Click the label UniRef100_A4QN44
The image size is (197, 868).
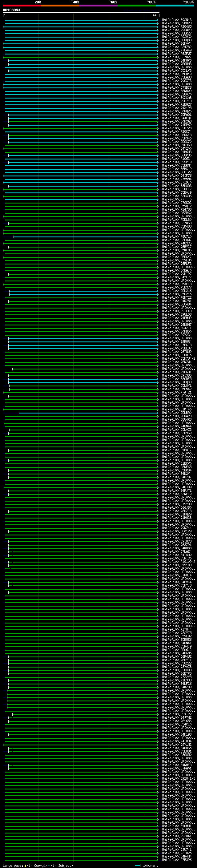click(177, 426)
